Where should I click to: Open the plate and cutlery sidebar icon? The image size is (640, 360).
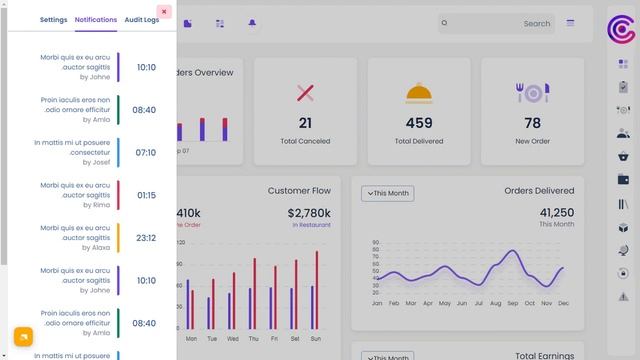623,110
